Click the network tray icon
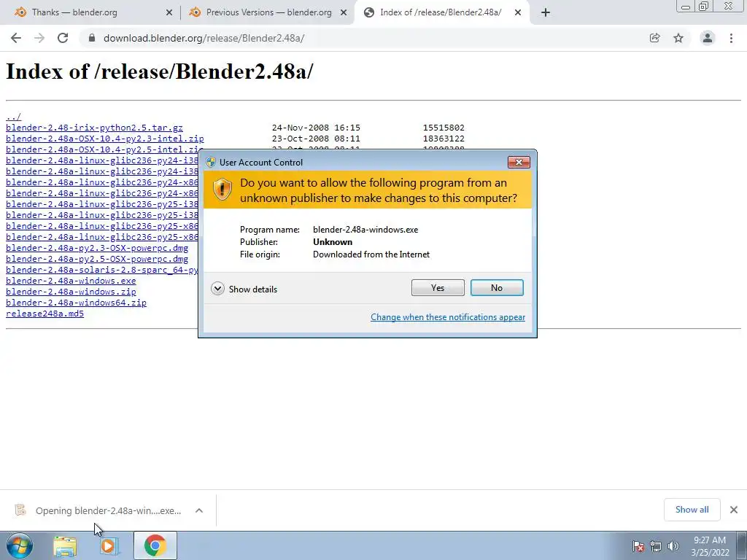This screenshot has height=560, width=747. point(656,546)
